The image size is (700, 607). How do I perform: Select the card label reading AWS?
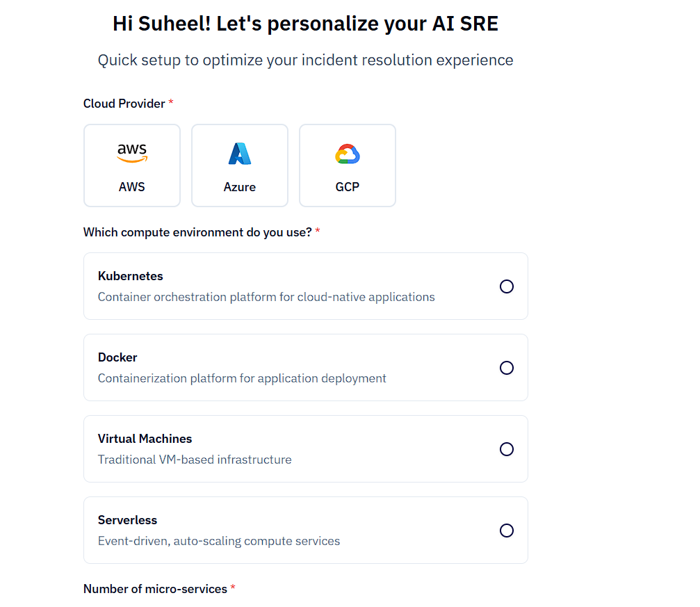click(132, 187)
